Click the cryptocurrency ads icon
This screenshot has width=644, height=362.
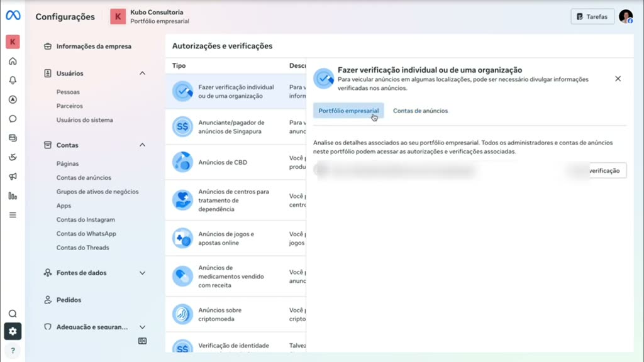click(x=182, y=314)
